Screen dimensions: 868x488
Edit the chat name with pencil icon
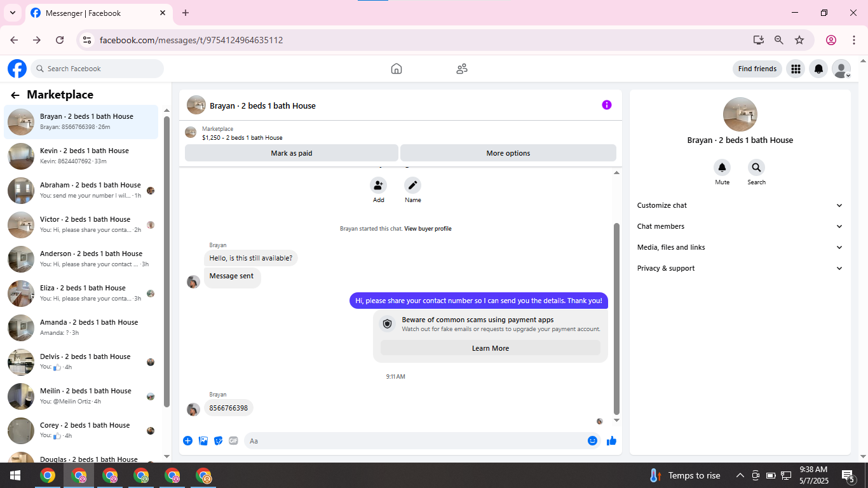pyautogui.click(x=413, y=186)
